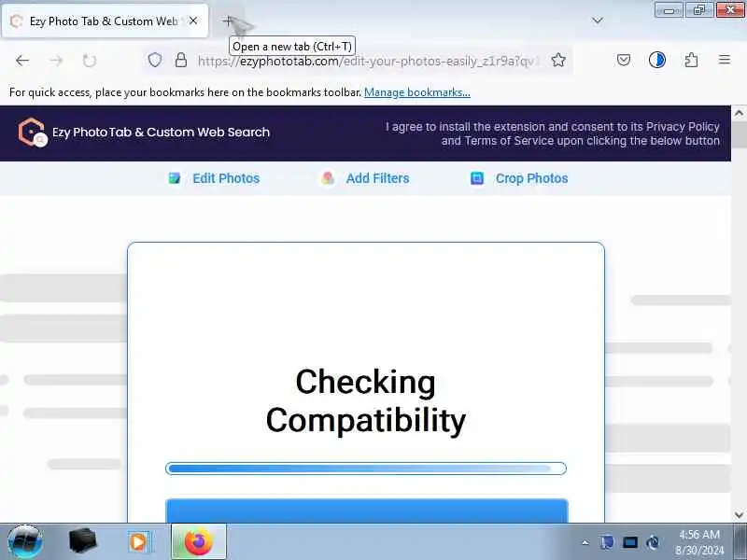Click the Add Filters icon
Screen dimensions: 747x560
[x=328, y=178]
